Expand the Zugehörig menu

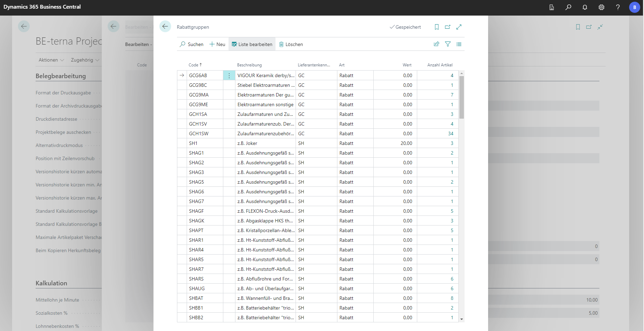pos(85,60)
